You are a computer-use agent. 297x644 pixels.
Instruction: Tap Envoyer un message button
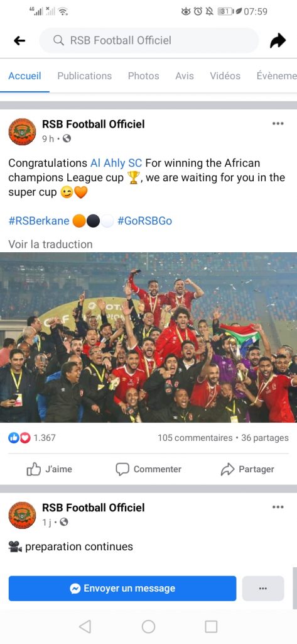click(x=122, y=588)
